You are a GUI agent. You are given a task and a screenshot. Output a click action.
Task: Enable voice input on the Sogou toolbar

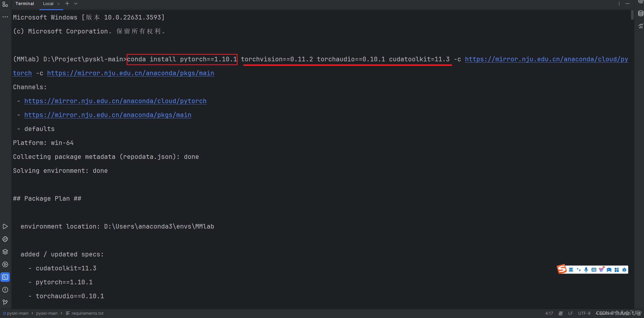(x=586, y=269)
